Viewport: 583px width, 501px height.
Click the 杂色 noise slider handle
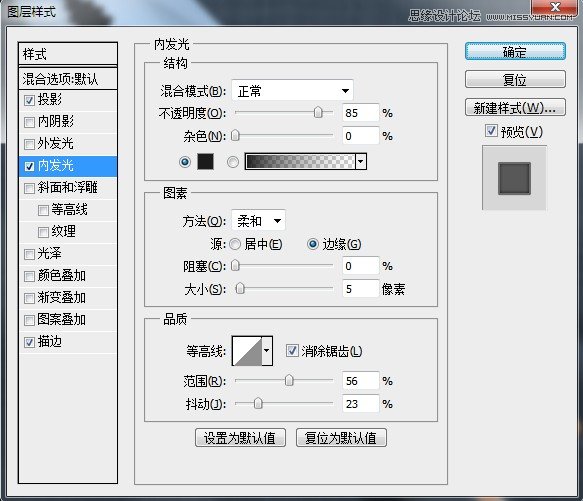235,135
